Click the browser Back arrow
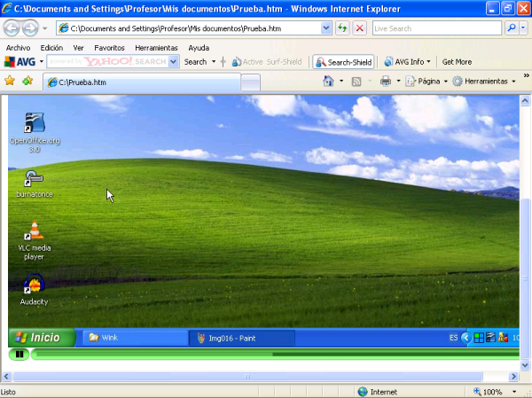Screen dimensions: 532x398 pyautogui.click(x=12, y=28)
